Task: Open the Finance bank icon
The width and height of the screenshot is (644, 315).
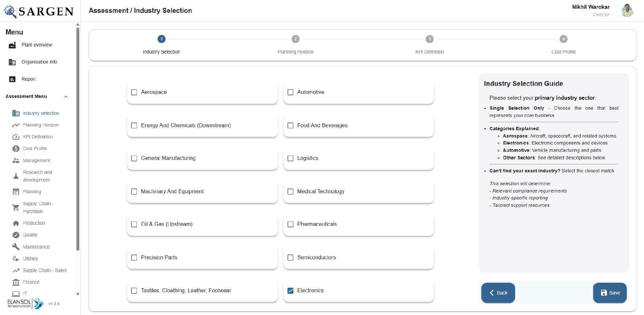Action: click(16, 282)
